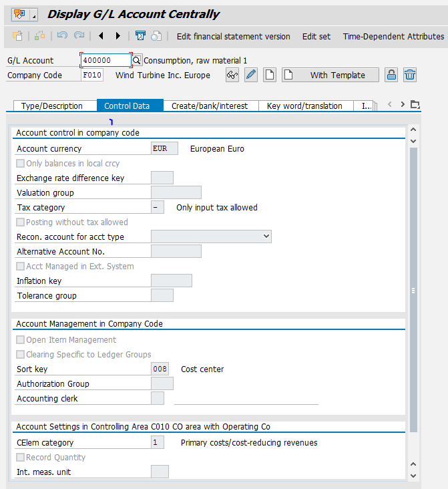448x489 pixels.
Task: Click the display glasses icon beside company name
Action: tap(232, 75)
